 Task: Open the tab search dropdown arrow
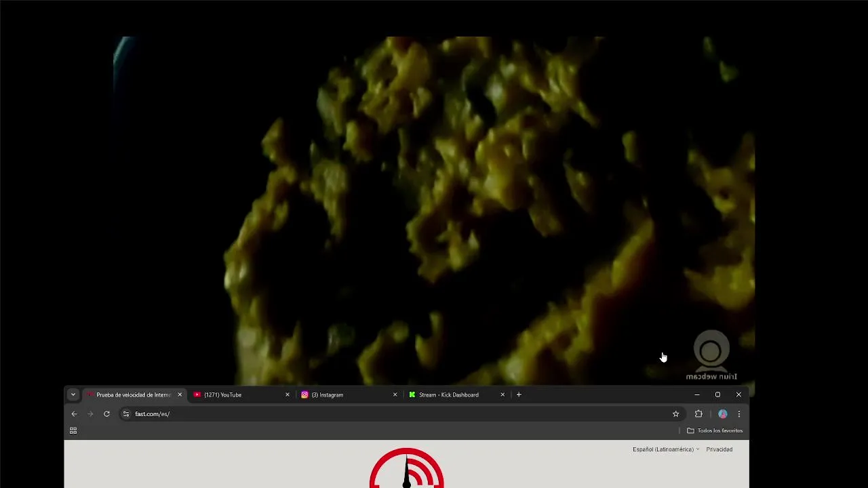pyautogui.click(x=73, y=394)
